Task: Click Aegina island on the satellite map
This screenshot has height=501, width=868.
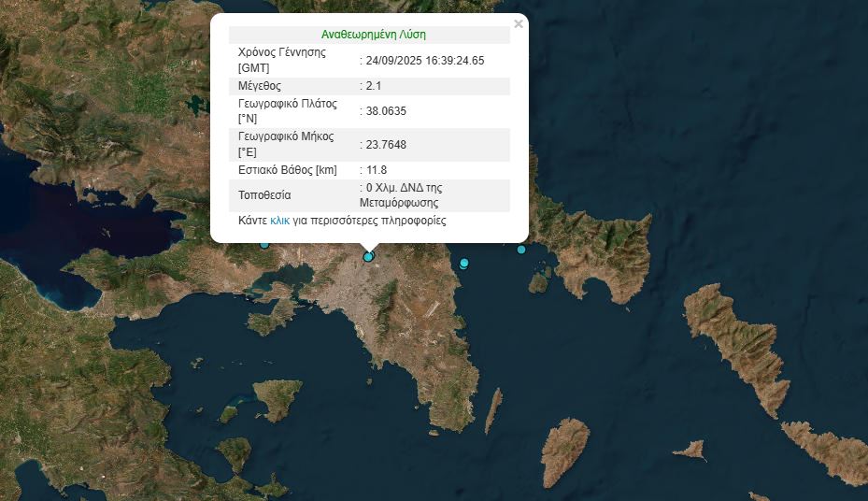Action: 278,398
